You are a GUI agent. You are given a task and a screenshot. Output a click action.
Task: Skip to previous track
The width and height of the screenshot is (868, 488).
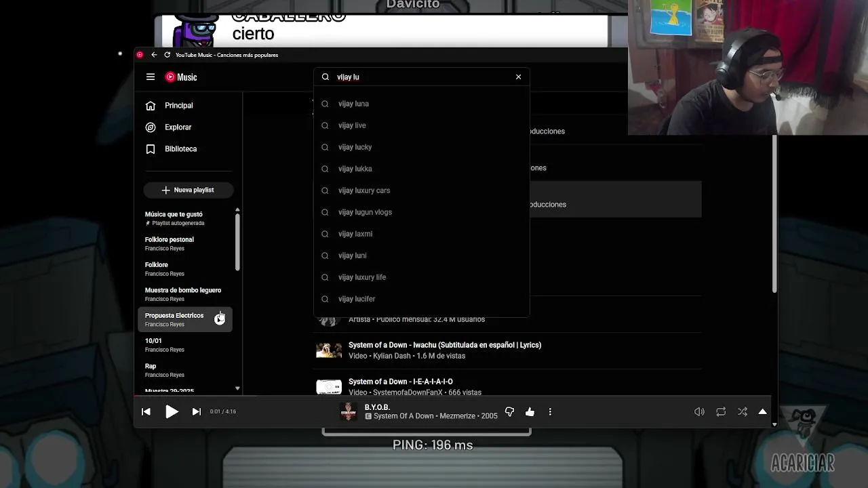(146, 411)
